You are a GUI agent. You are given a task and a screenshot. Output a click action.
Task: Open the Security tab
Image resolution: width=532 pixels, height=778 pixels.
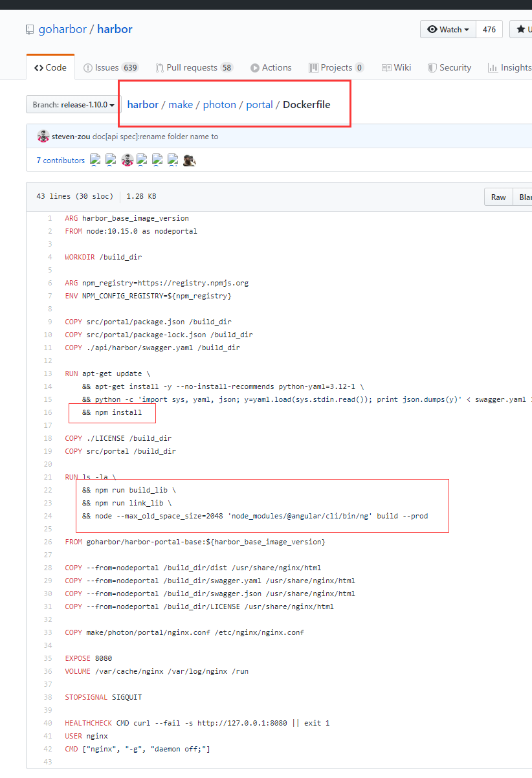pyautogui.click(x=450, y=67)
